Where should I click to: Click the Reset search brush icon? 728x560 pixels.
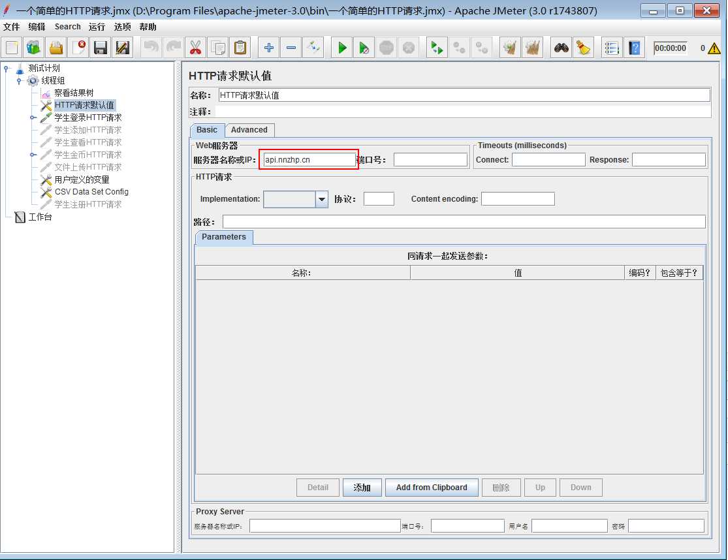[584, 48]
